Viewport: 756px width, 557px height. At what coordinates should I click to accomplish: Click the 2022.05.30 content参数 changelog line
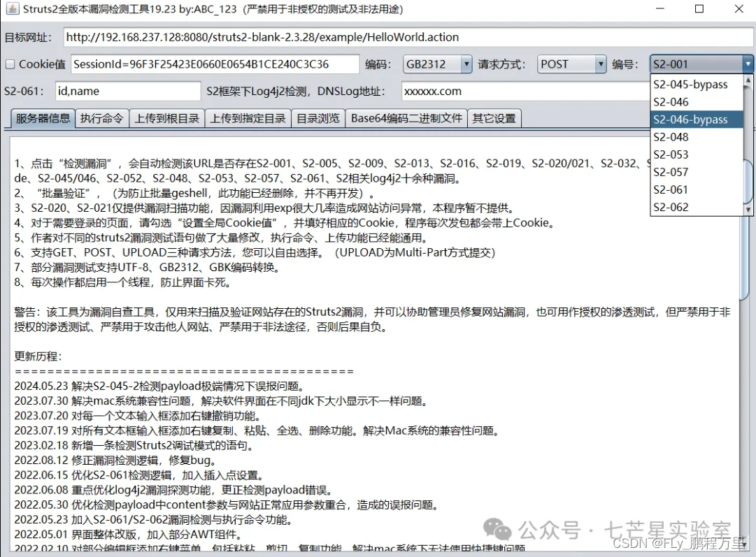227,505
